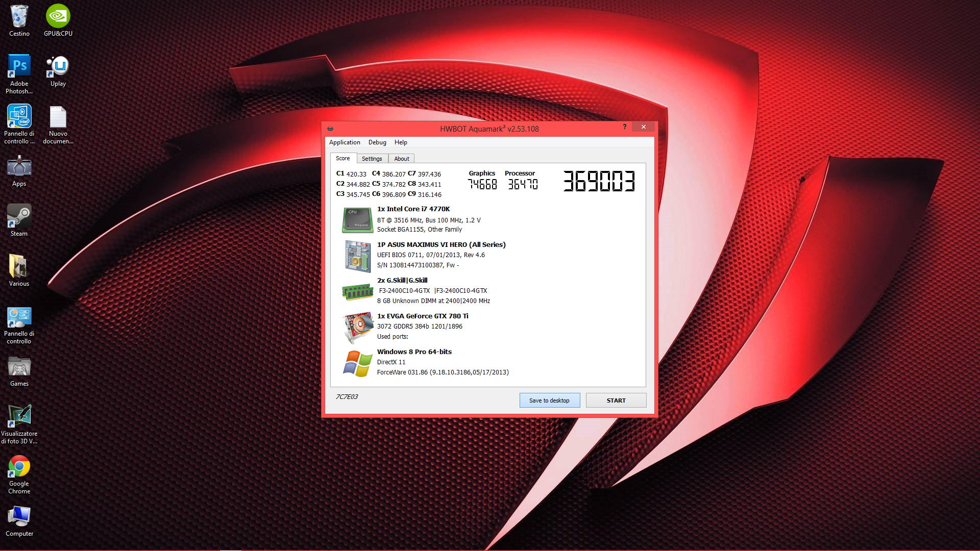Select the Computer desktop icon
Image resolution: width=980 pixels, height=551 pixels.
[x=19, y=521]
